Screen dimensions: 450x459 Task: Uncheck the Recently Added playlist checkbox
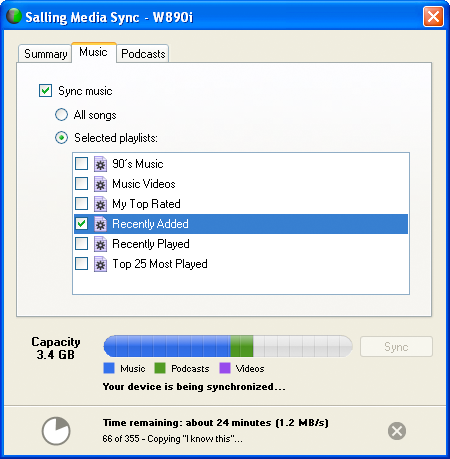point(82,224)
